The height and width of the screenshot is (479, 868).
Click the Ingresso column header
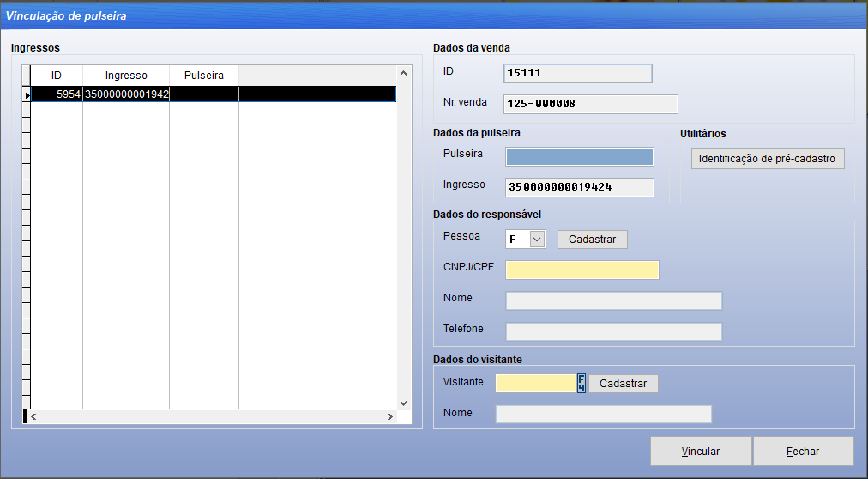[126, 76]
